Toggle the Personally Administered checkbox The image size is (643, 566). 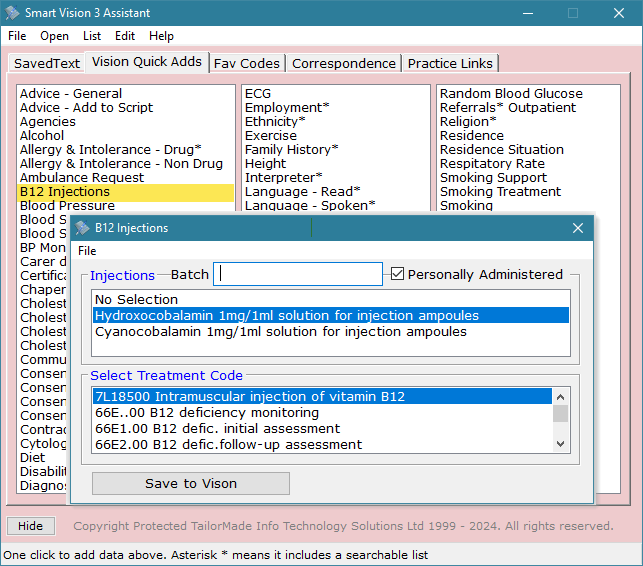point(397,274)
